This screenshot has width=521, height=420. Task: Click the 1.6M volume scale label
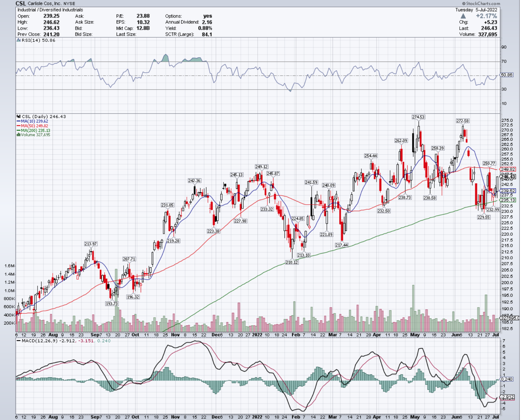tap(9, 266)
